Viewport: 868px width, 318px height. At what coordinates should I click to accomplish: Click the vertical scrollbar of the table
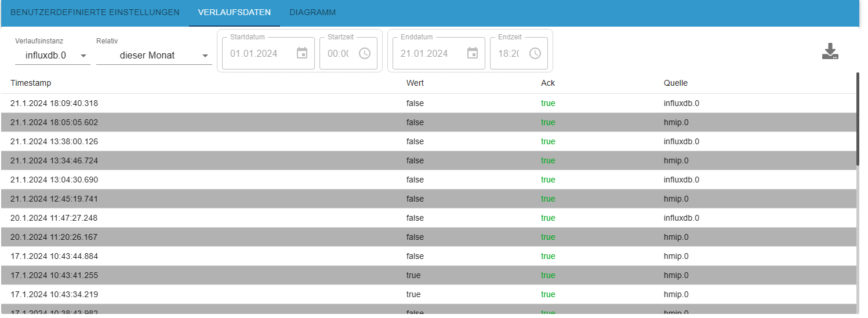(x=858, y=119)
